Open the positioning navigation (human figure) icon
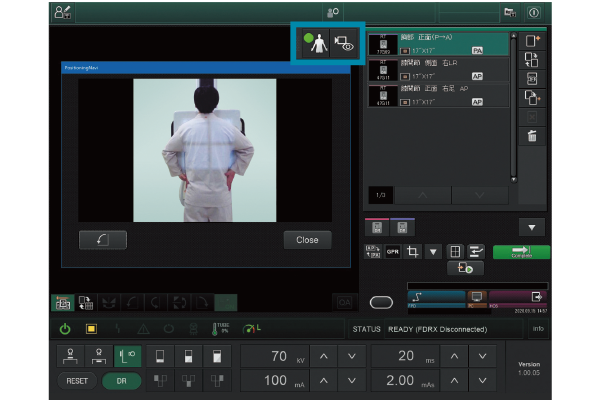The width and height of the screenshot is (600, 400). click(x=315, y=43)
